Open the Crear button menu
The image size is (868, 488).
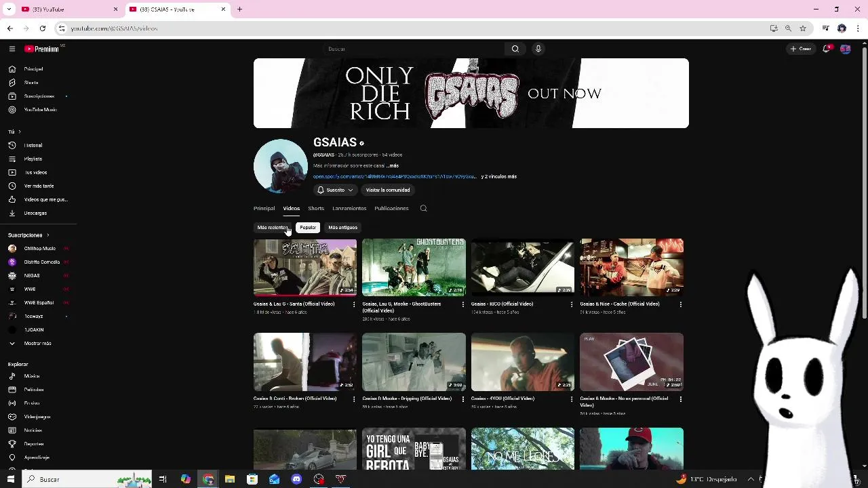point(801,49)
